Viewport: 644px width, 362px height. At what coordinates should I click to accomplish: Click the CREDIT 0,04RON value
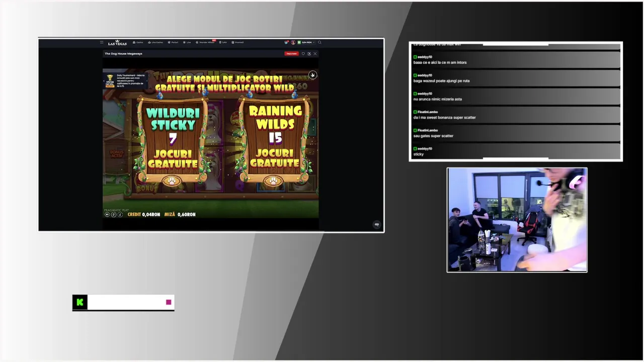(144, 215)
